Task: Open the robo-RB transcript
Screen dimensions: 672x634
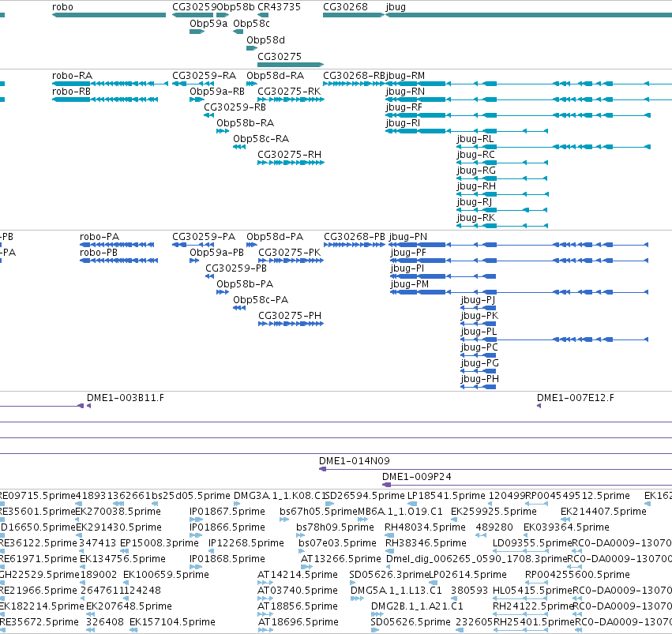Action: click(x=105, y=99)
